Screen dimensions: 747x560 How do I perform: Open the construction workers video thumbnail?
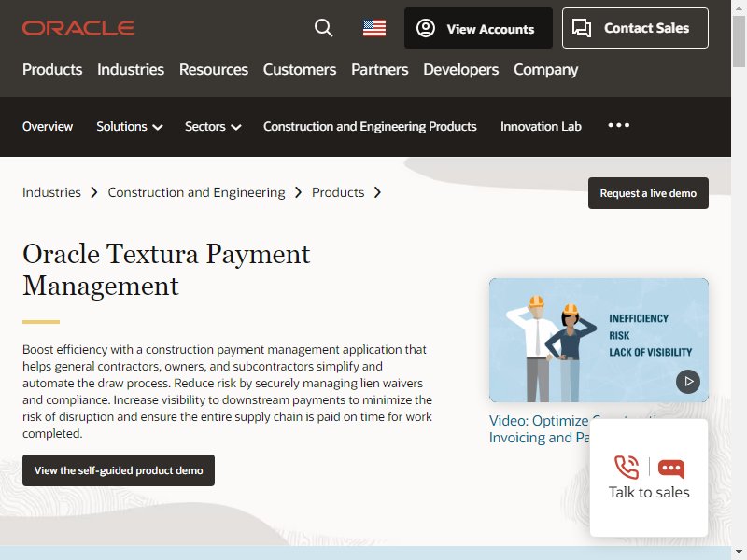pyautogui.click(x=599, y=340)
